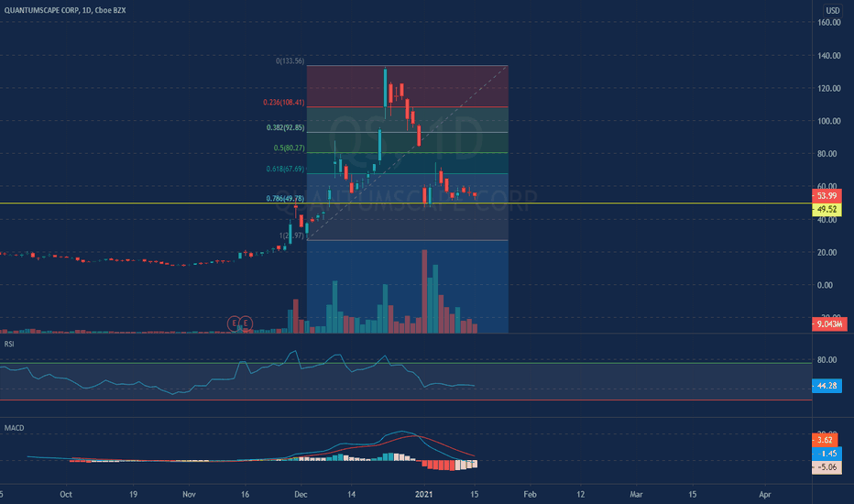Select the 0.786(49.78) Fibonacci level label
Viewport: 854px width, 504px height.
pos(285,198)
